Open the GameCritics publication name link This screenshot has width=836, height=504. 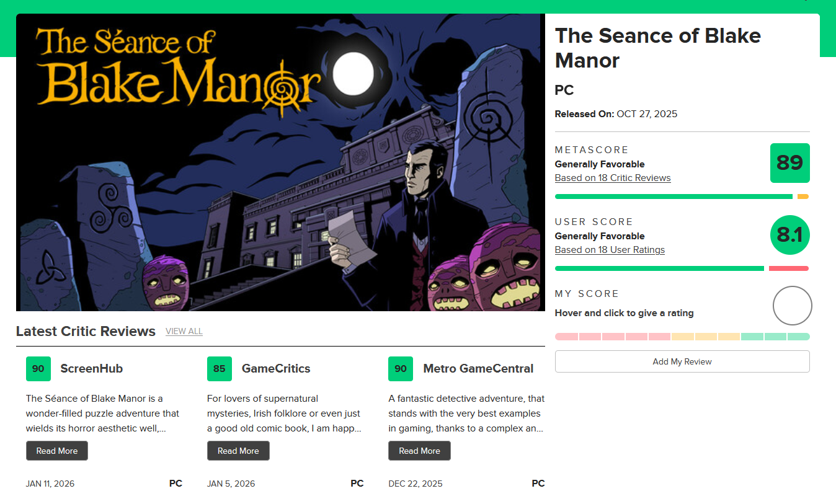276,369
